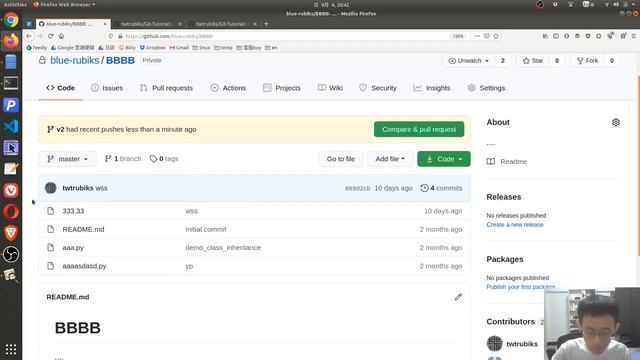The height and width of the screenshot is (360, 640).
Task: Open Visual Studio Code from dock
Action: (x=11, y=126)
